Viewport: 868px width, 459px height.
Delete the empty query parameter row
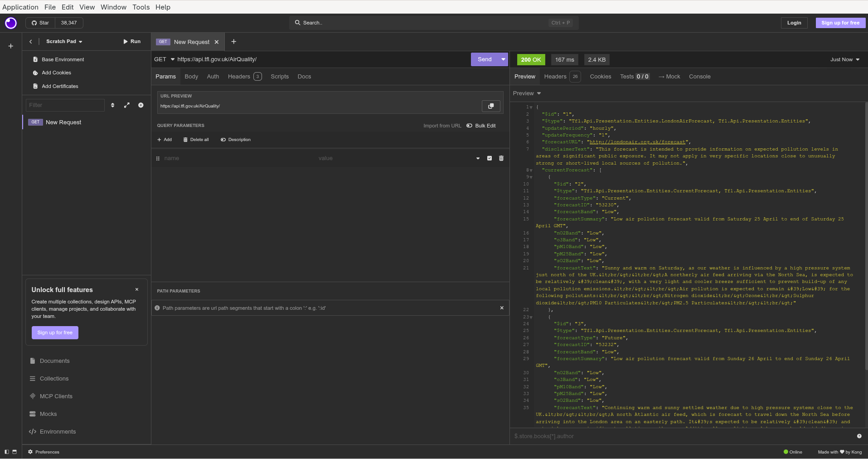(501, 158)
